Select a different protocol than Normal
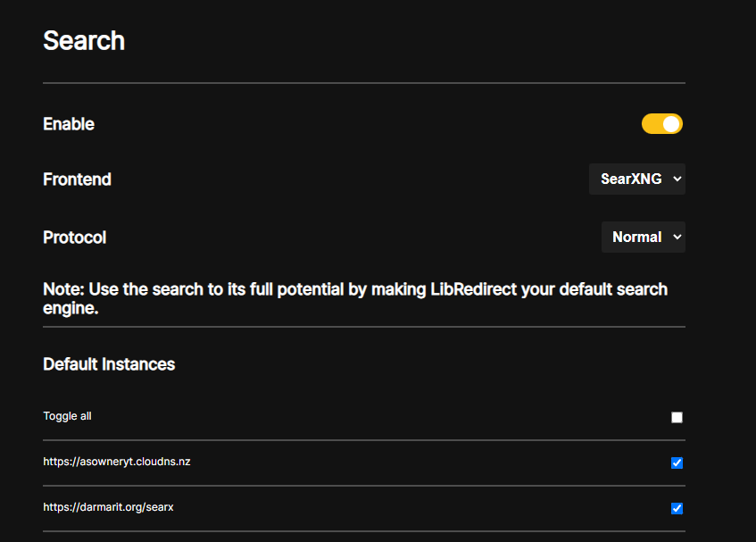 point(643,237)
